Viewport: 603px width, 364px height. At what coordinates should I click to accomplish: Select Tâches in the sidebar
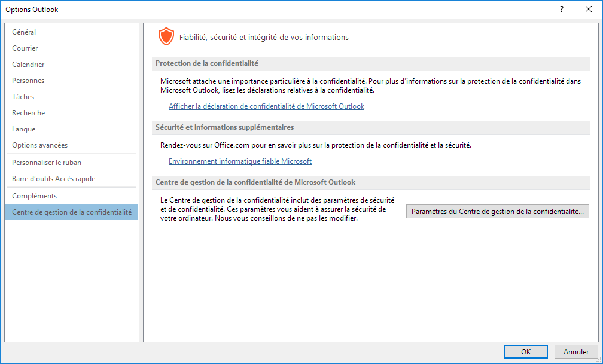[72, 97]
